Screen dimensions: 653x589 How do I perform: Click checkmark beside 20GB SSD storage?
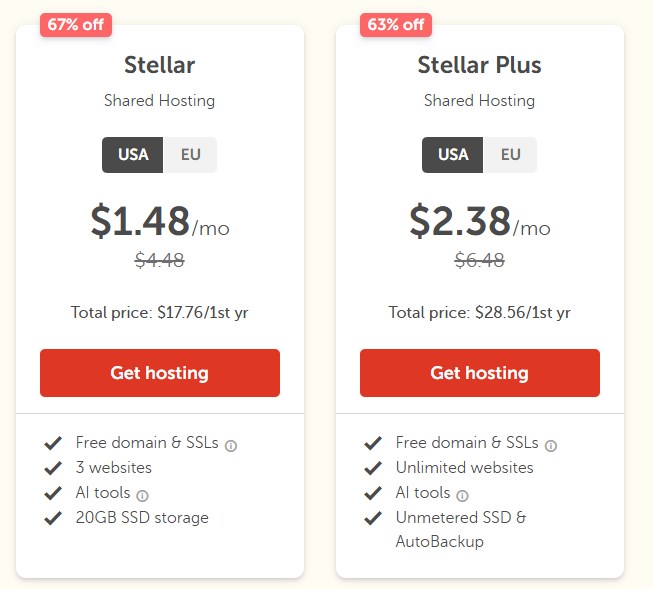pyautogui.click(x=53, y=518)
